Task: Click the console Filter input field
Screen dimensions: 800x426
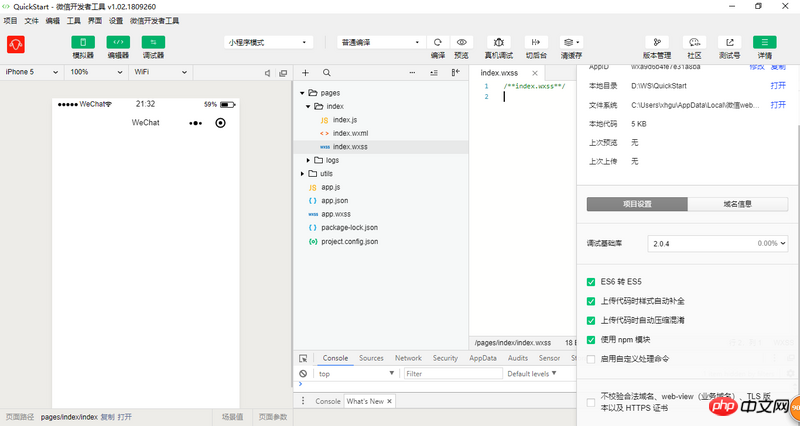Action: (453, 373)
